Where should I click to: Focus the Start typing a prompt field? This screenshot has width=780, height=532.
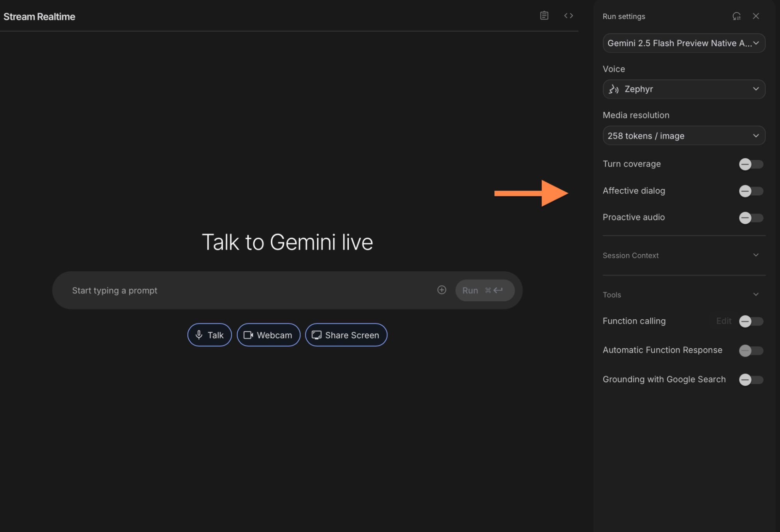250,290
